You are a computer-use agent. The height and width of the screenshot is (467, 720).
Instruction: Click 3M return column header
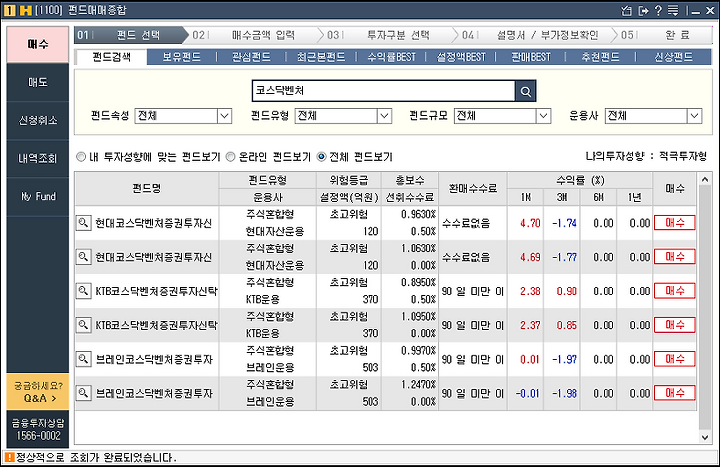click(562, 197)
